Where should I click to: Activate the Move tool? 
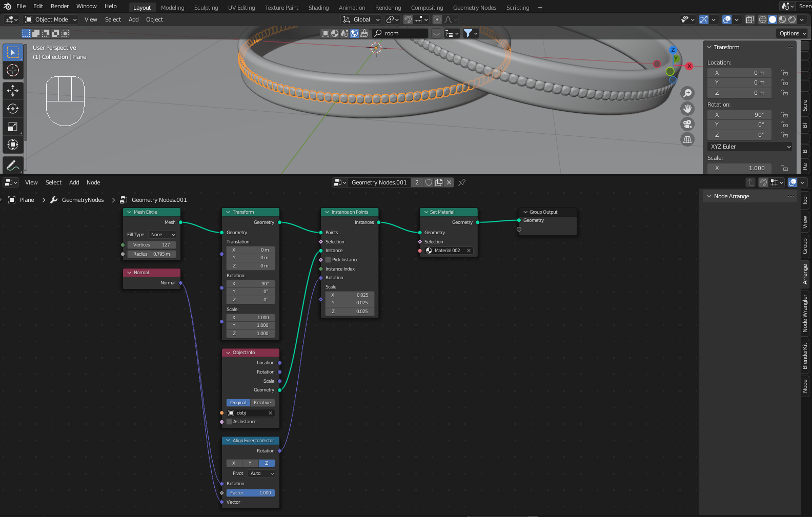pyautogui.click(x=13, y=91)
